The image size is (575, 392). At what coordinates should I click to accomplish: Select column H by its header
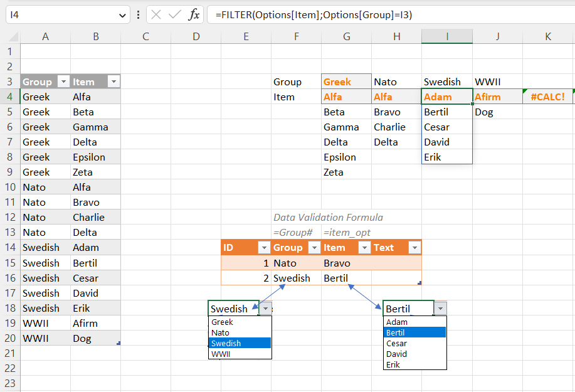[x=397, y=36]
